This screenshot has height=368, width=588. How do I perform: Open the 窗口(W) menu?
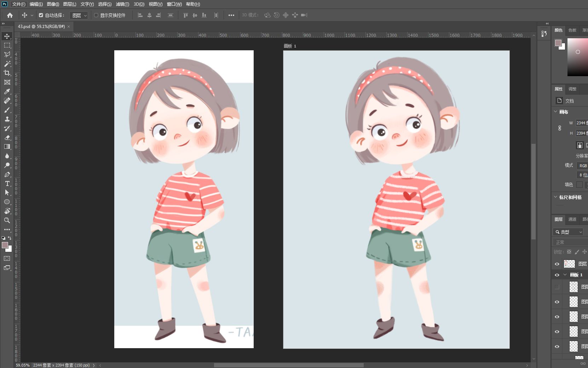(x=174, y=4)
